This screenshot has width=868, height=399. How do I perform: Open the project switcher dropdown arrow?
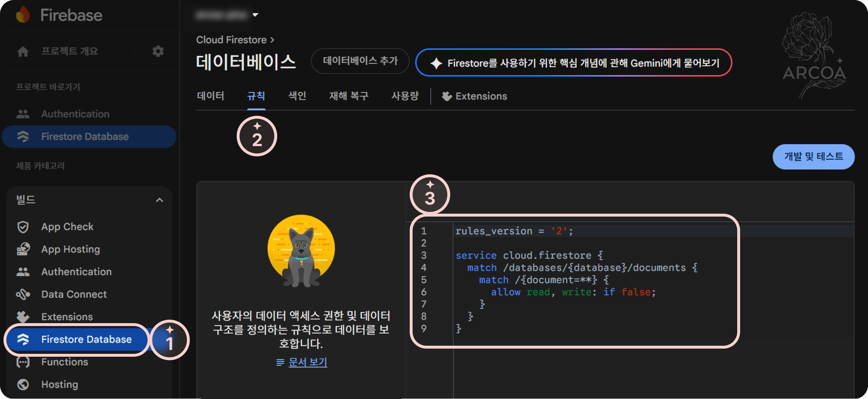click(256, 15)
